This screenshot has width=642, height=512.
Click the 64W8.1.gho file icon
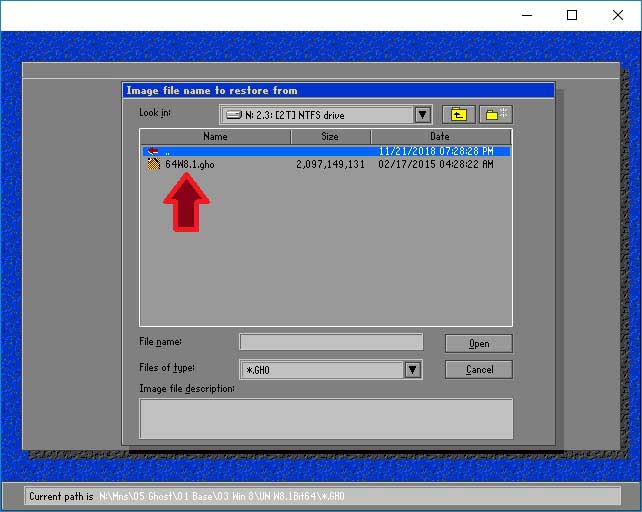(x=153, y=164)
